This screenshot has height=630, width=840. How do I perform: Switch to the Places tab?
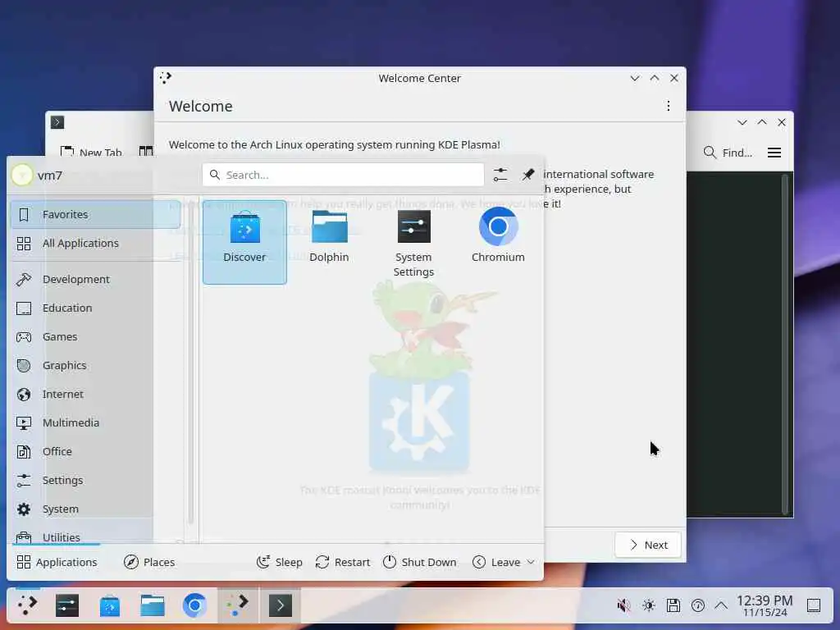149,562
